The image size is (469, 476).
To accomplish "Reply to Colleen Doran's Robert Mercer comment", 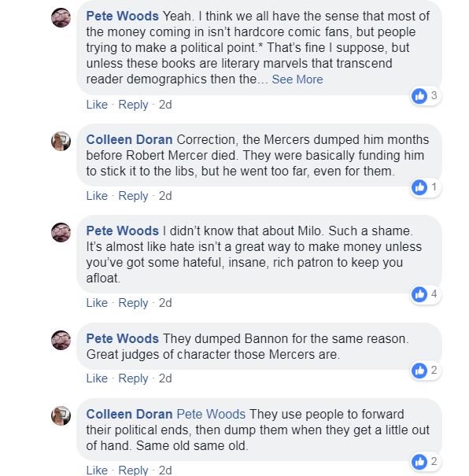I will pyautogui.click(x=133, y=196).
